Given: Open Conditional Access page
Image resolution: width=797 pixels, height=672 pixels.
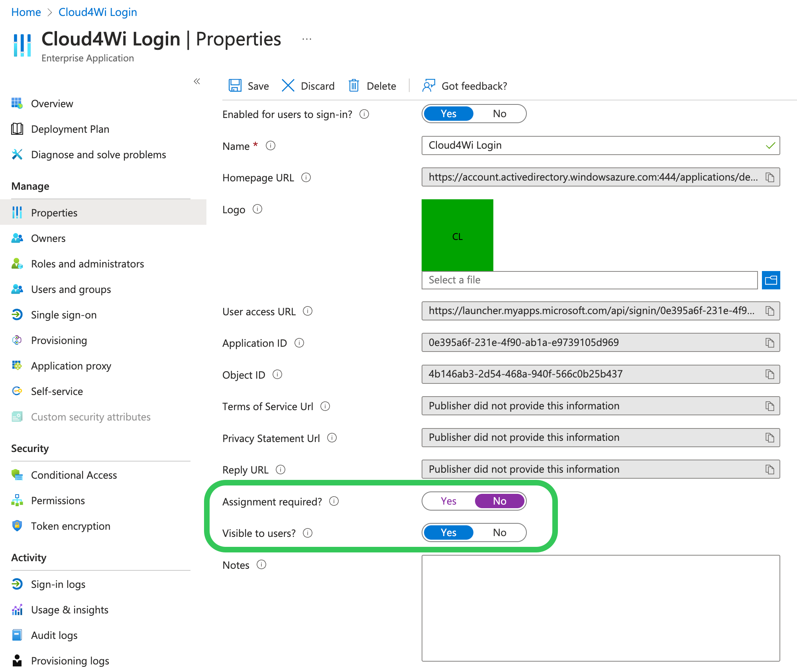Looking at the screenshot, I should (103, 475).
